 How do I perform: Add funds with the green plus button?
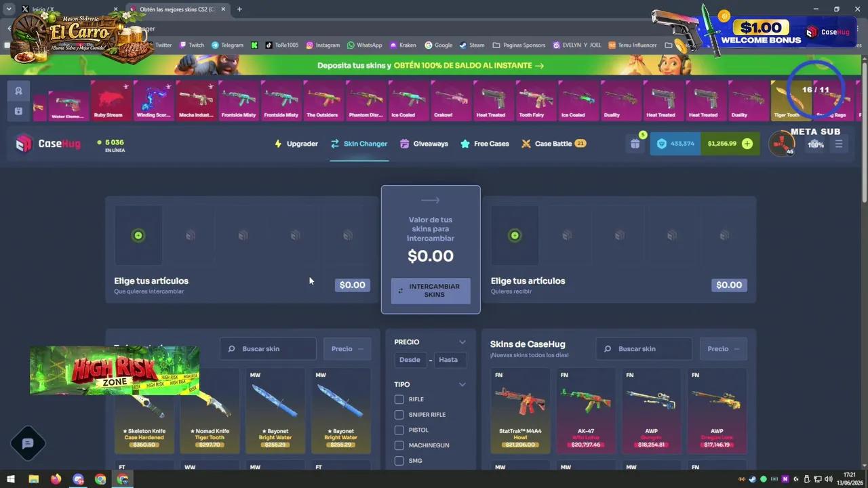(x=747, y=144)
